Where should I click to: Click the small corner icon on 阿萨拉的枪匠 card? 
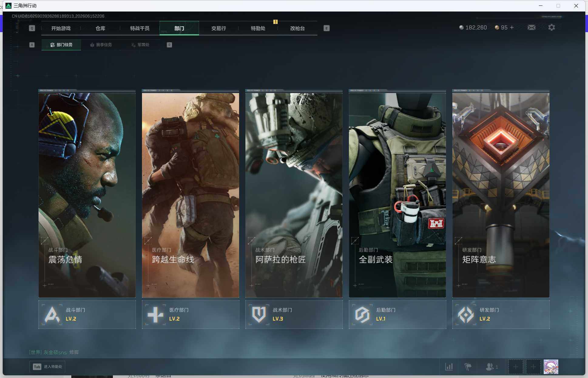click(x=252, y=241)
